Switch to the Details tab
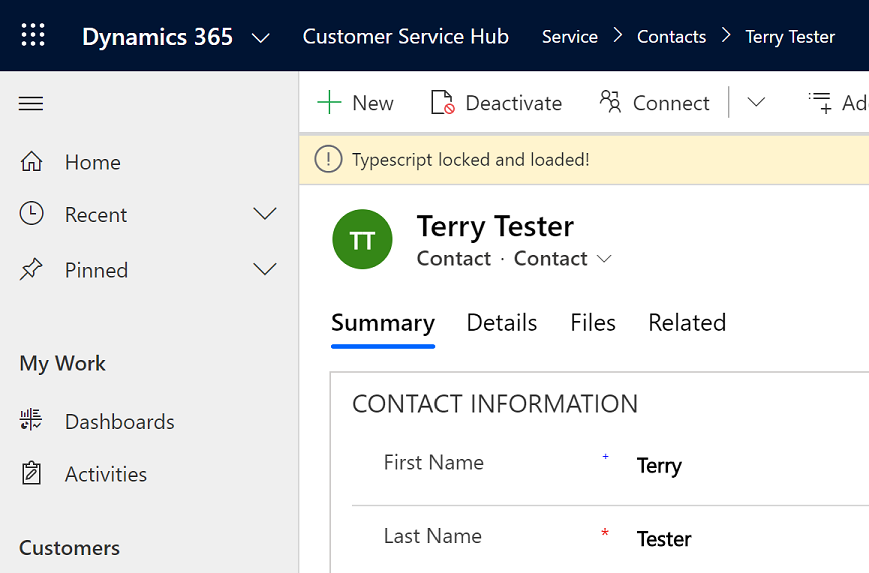 tap(502, 323)
